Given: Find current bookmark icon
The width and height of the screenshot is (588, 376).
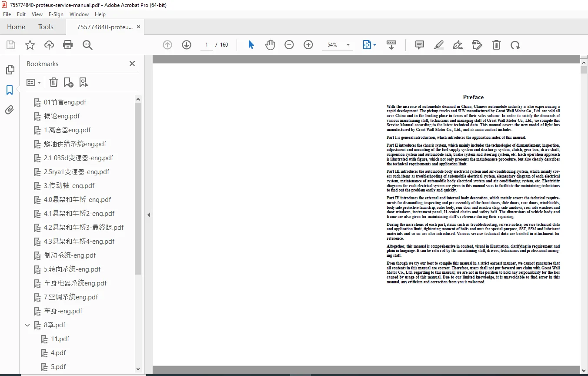Looking at the screenshot, I should (x=84, y=82).
